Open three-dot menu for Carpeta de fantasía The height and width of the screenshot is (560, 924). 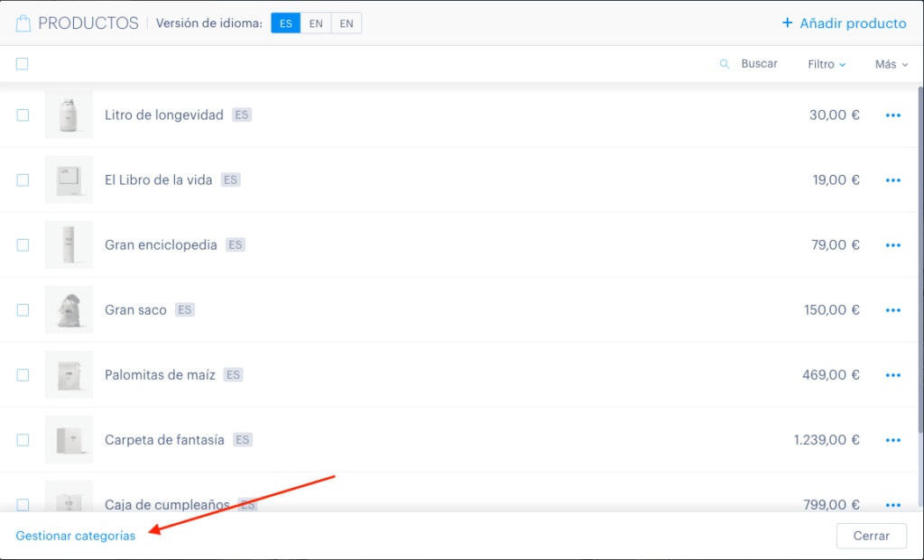(x=892, y=440)
